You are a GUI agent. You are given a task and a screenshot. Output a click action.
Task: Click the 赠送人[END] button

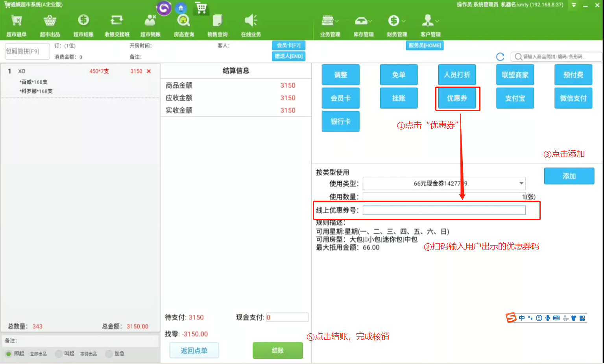[288, 56]
